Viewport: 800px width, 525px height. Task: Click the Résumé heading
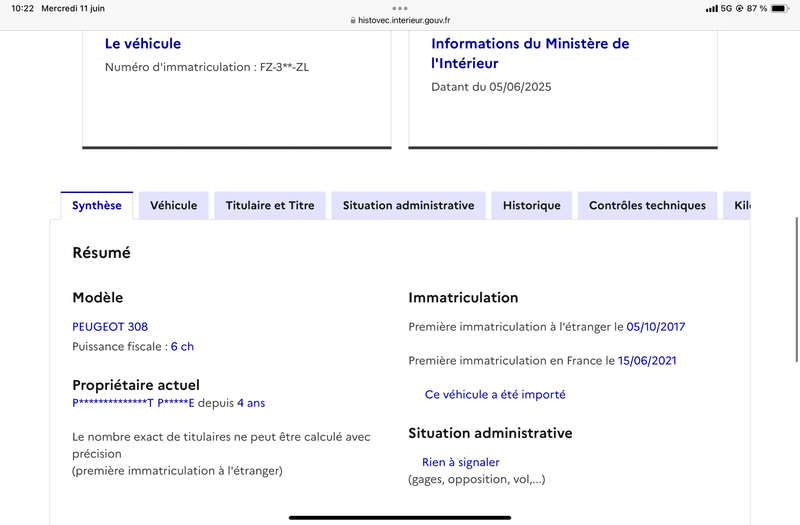(x=102, y=253)
